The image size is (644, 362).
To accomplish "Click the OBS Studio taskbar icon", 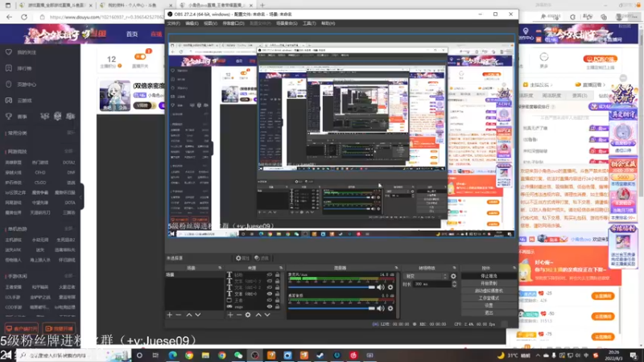I will click(254, 355).
